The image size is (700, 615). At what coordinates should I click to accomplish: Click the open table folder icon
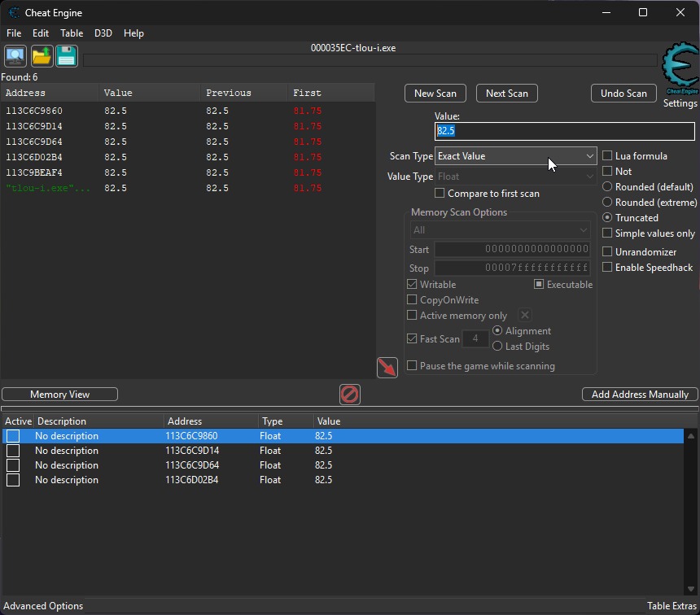[42, 56]
